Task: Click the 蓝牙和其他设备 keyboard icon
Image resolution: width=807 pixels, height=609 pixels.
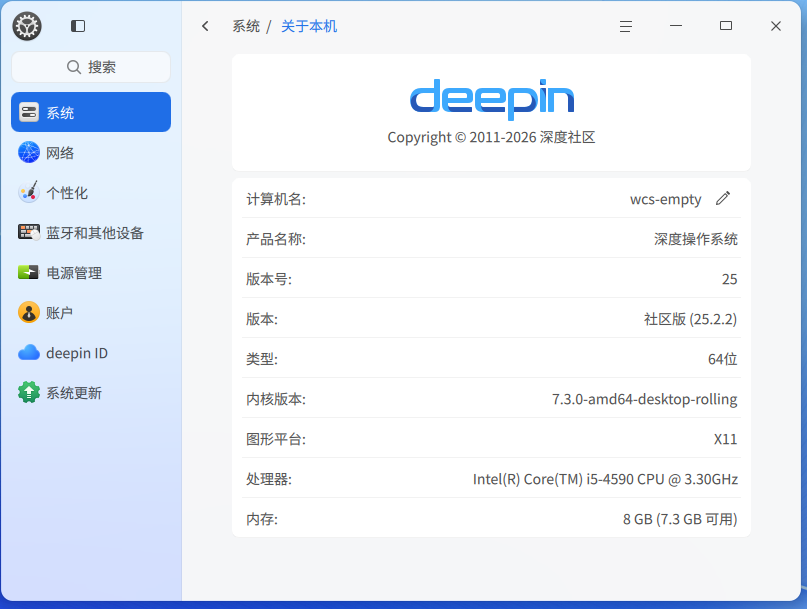Action: point(29,232)
